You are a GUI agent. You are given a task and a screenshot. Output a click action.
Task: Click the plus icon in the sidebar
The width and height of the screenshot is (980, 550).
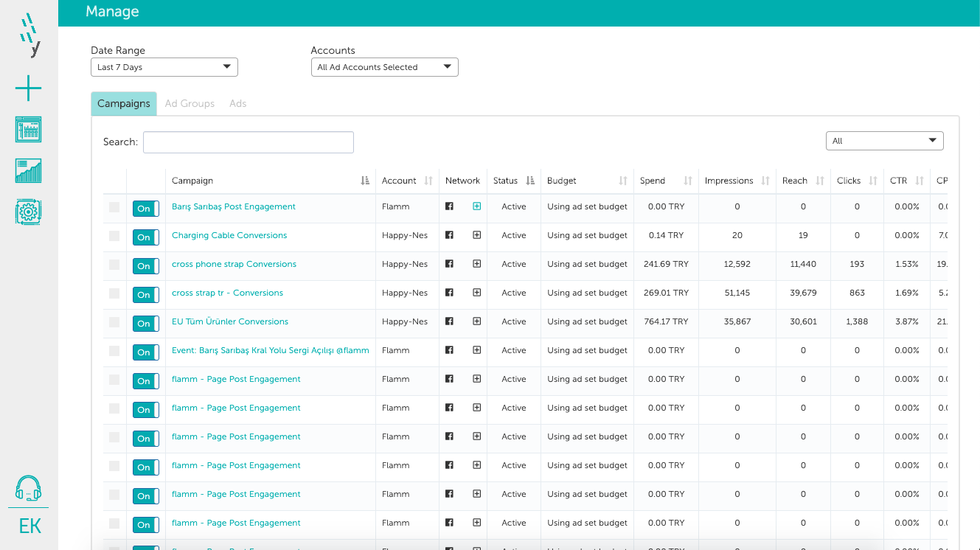(28, 88)
